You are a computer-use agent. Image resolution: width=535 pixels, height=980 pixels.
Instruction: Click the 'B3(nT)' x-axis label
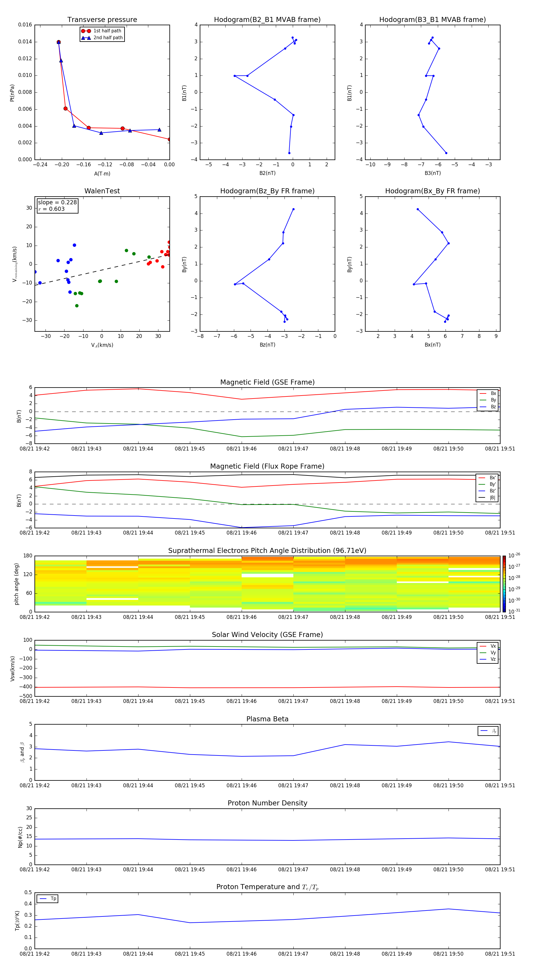click(432, 173)
